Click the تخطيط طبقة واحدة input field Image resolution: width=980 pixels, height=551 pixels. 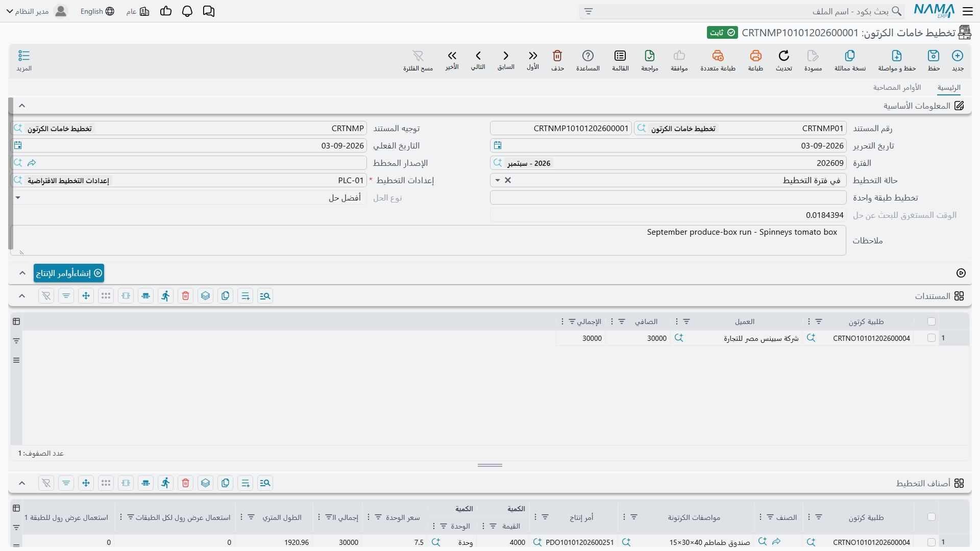[x=668, y=198]
